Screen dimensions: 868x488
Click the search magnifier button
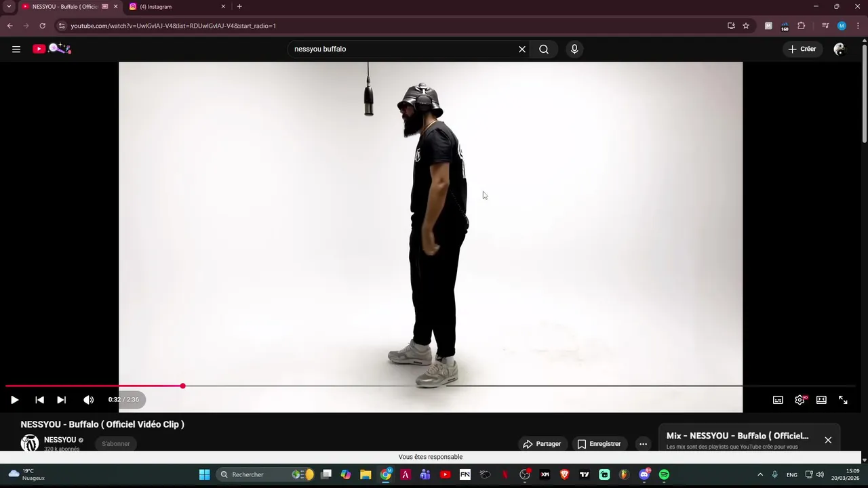pos(544,49)
